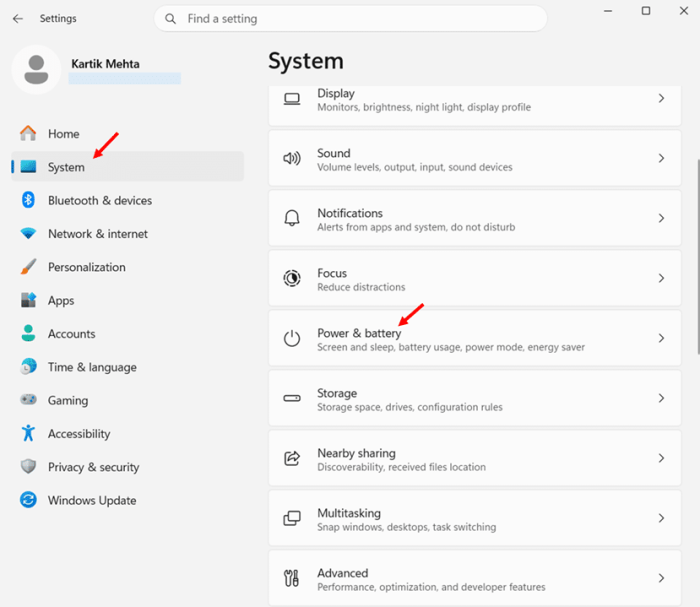Image resolution: width=700 pixels, height=607 pixels.
Task: Expand the Focus row chevron
Action: (661, 278)
